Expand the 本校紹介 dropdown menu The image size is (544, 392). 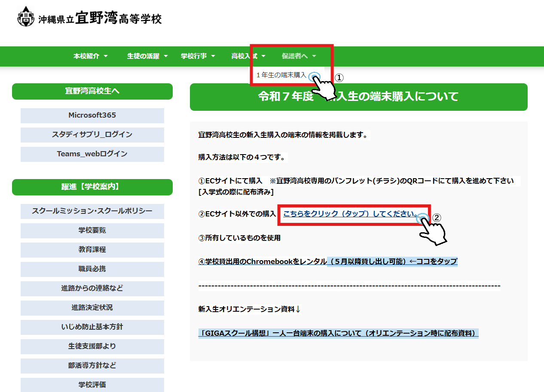click(x=90, y=56)
